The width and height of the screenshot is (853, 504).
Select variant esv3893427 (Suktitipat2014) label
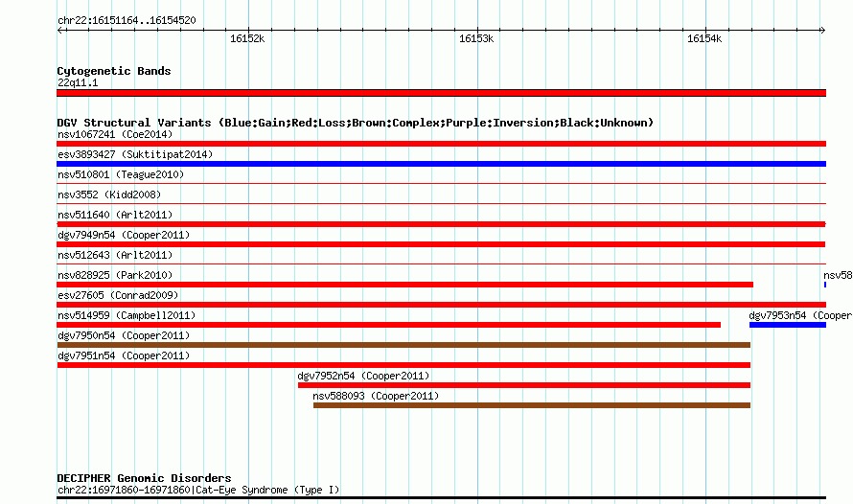pyautogui.click(x=135, y=154)
